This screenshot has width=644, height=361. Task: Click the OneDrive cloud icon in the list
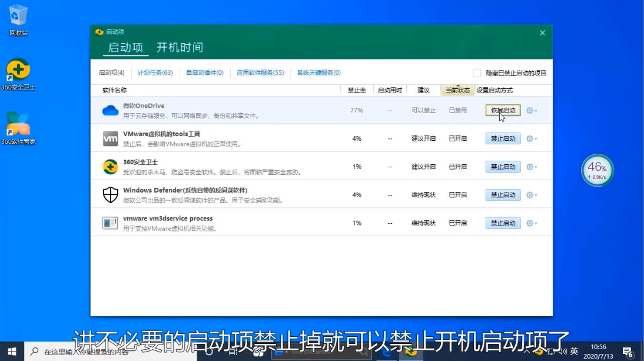(x=110, y=111)
